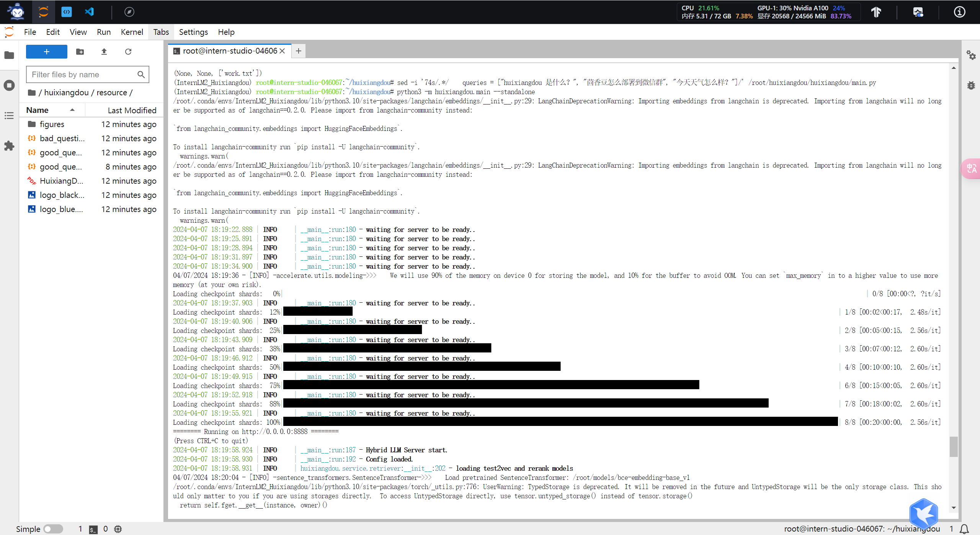The image size is (980, 535).
Task: Refresh the file list
Action: pyautogui.click(x=128, y=52)
